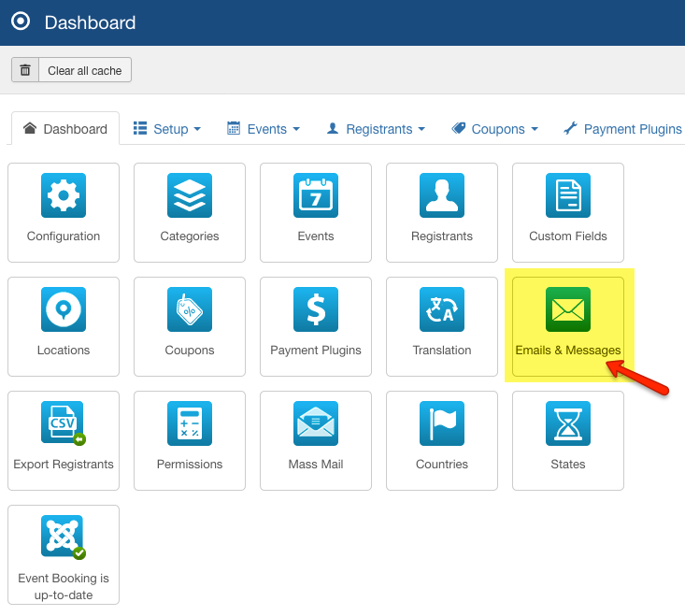This screenshot has height=616, width=685.
Task: Switch to the Dashboard tab
Action: tap(65, 129)
